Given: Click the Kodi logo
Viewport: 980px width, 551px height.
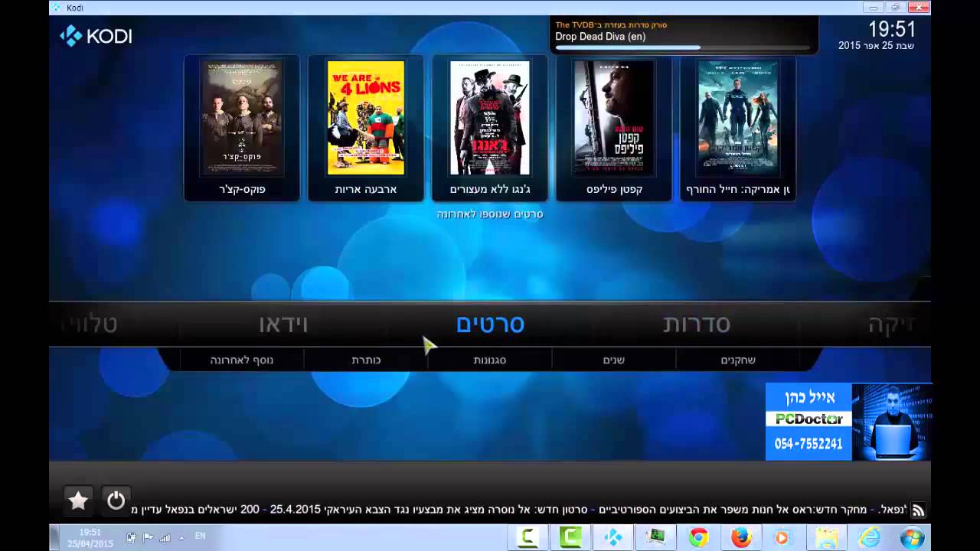Looking at the screenshot, I should tap(96, 36).
